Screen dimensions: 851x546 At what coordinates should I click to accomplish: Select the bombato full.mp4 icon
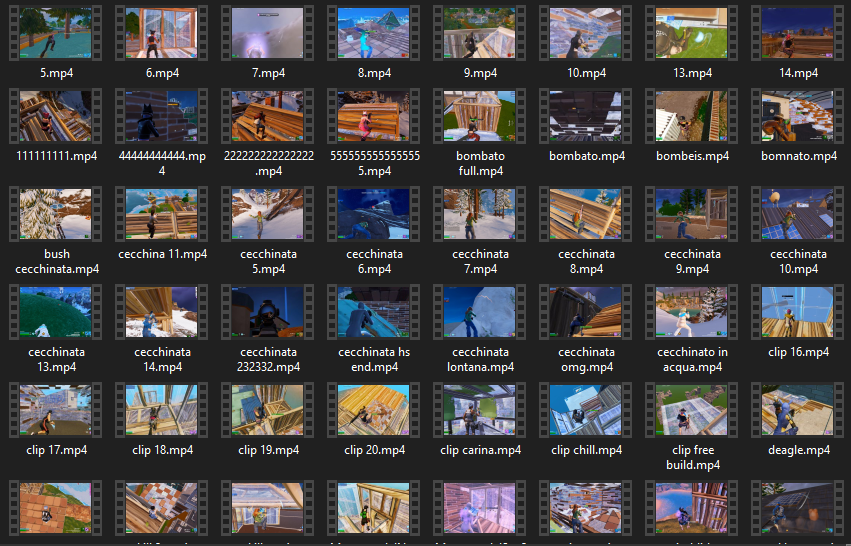[480, 116]
